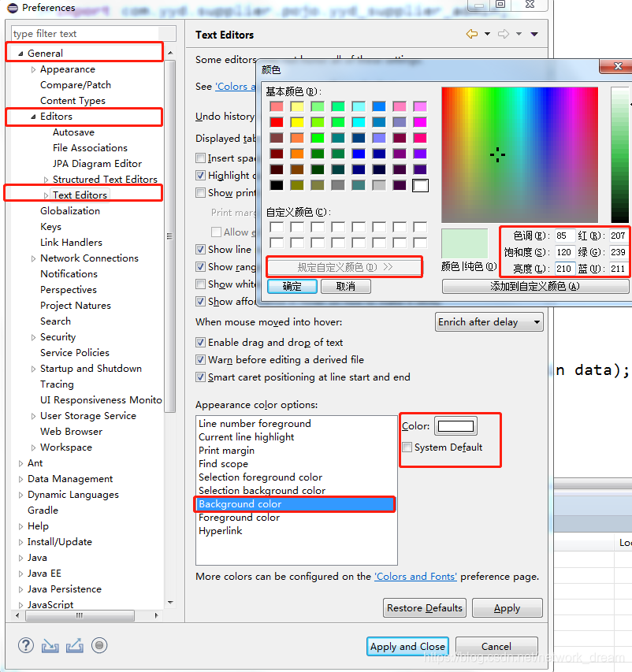The image size is (632, 672).
Task: Click the export preferences icon
Action: 75,646
